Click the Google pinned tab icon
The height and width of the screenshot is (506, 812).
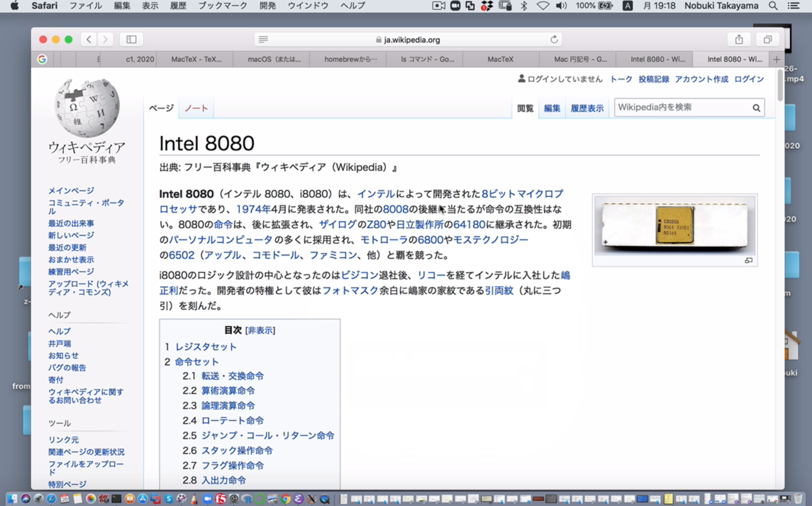tap(42, 59)
